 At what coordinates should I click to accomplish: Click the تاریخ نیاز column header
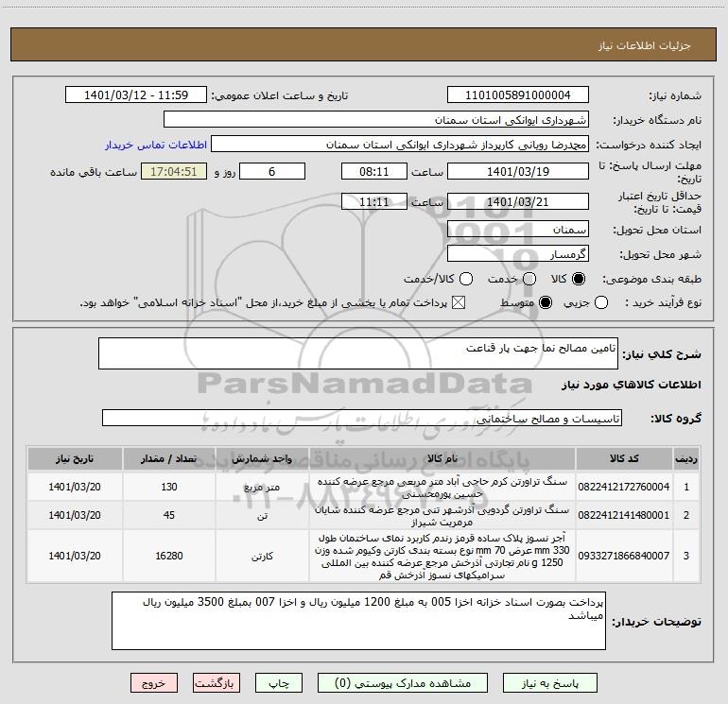(x=75, y=458)
